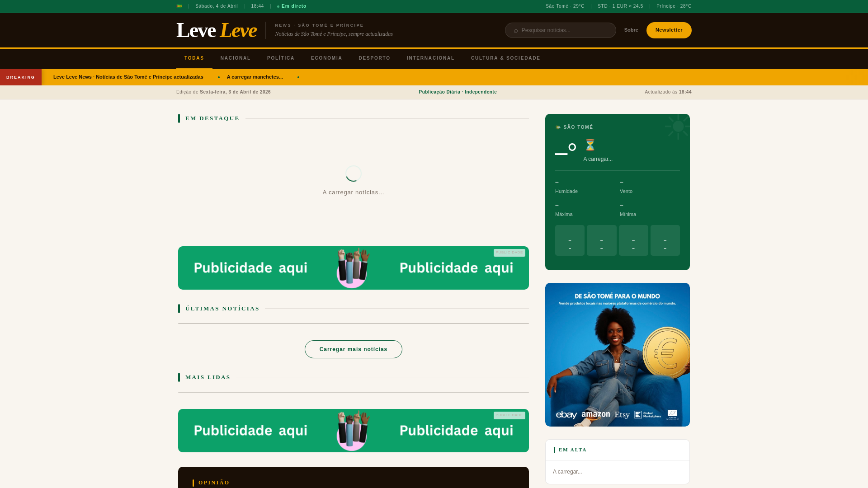Click the PUBLICIDADE badge on first banner
Image resolution: width=868 pixels, height=488 pixels.
pos(509,253)
